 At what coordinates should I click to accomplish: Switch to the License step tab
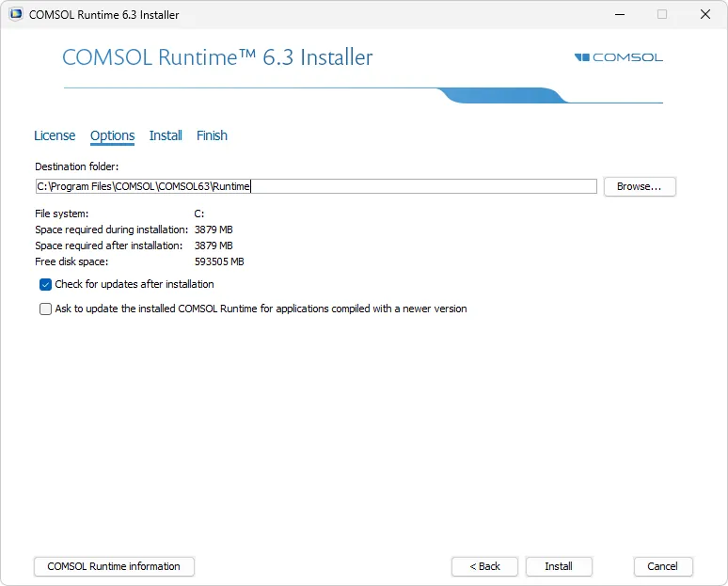(x=55, y=135)
